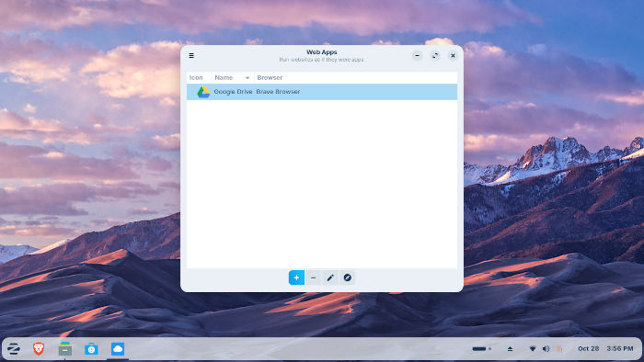Click Web Apps icon in taskbar
644x362 pixels.
click(118, 349)
